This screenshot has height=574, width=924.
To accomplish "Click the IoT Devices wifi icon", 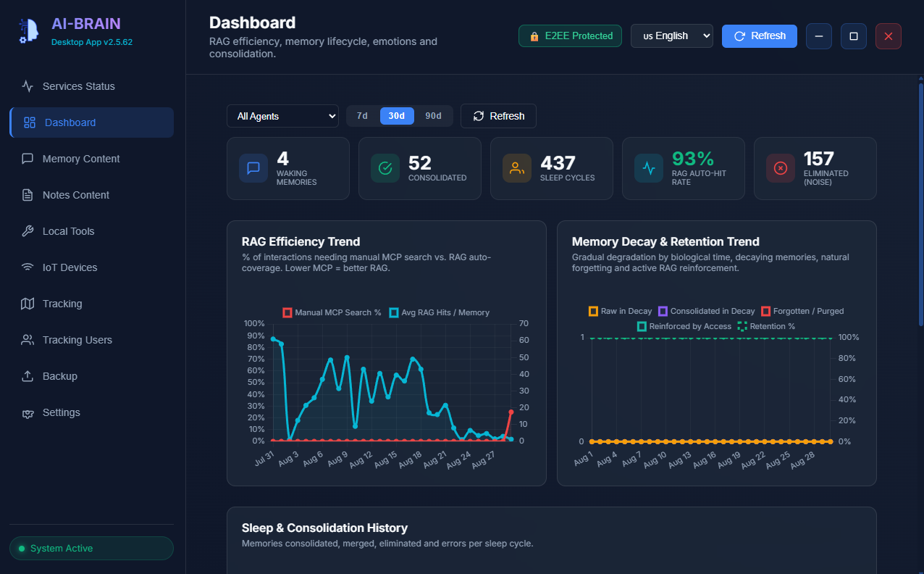I will [28, 267].
